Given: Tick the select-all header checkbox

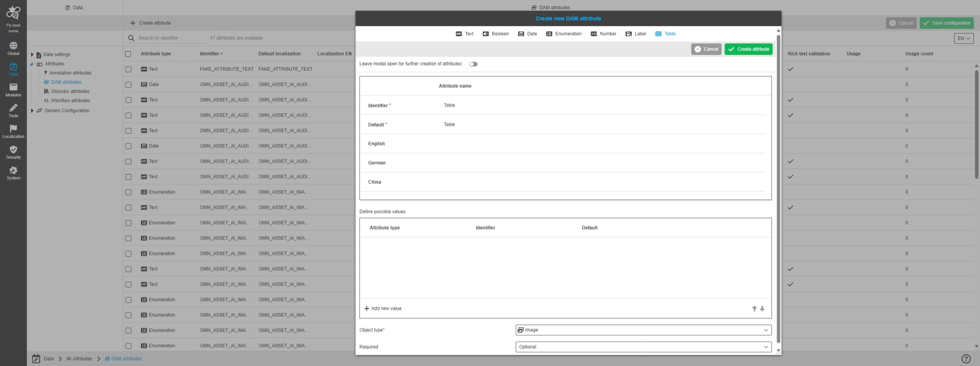Looking at the screenshot, I should coord(128,54).
